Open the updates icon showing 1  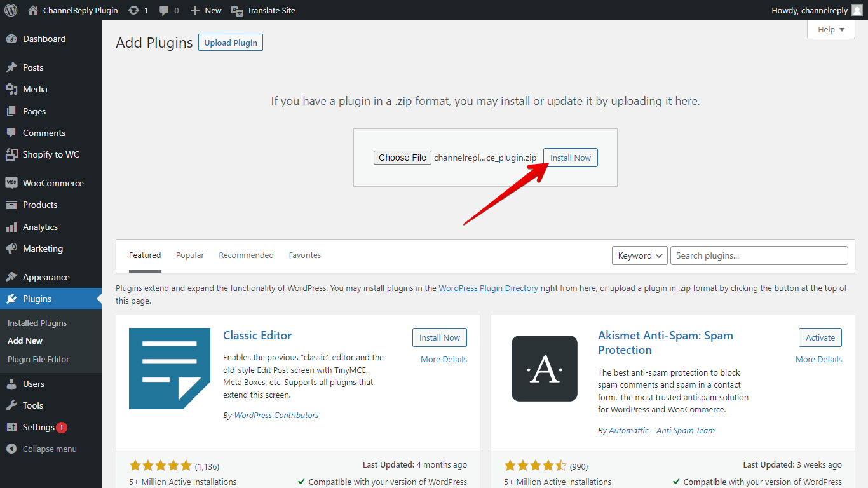coord(133,10)
